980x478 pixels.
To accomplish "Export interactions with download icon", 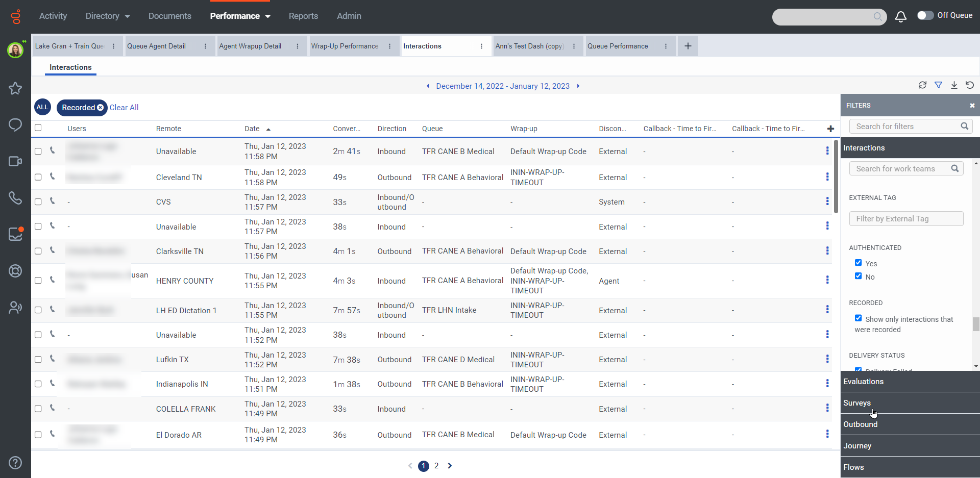I will click(x=954, y=85).
